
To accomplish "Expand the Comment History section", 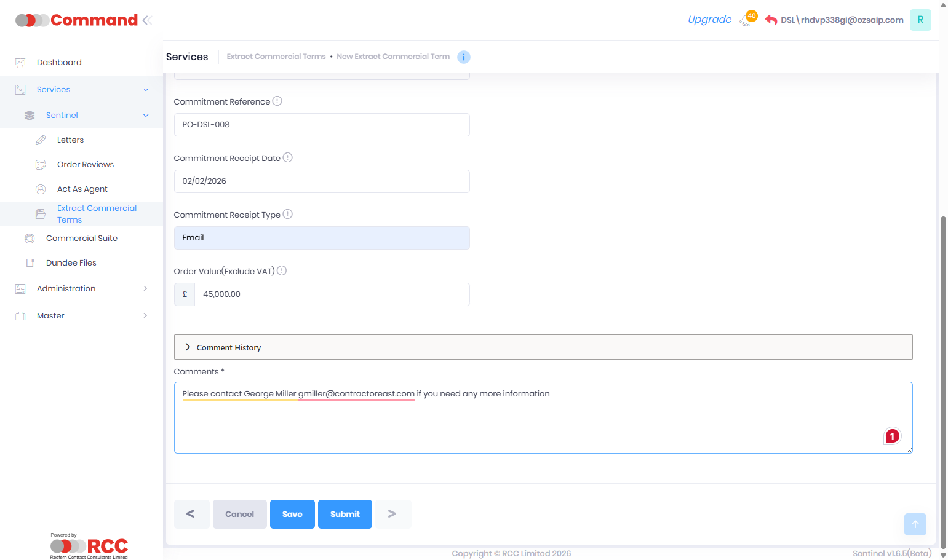I will coord(543,347).
